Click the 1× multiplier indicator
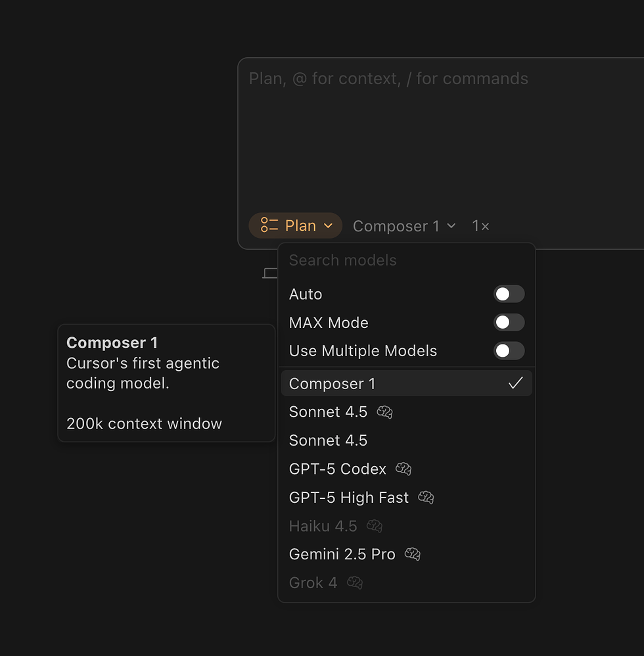The height and width of the screenshot is (656, 644). (480, 226)
